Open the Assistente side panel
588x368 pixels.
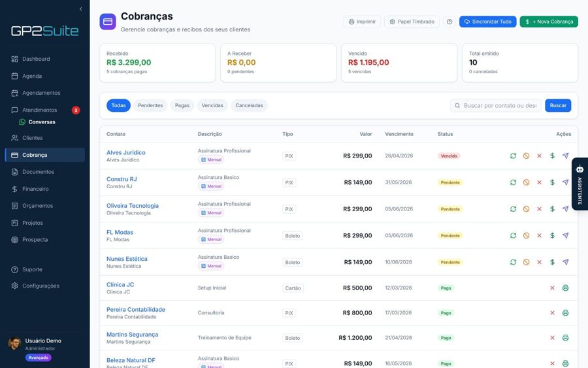pos(580,184)
